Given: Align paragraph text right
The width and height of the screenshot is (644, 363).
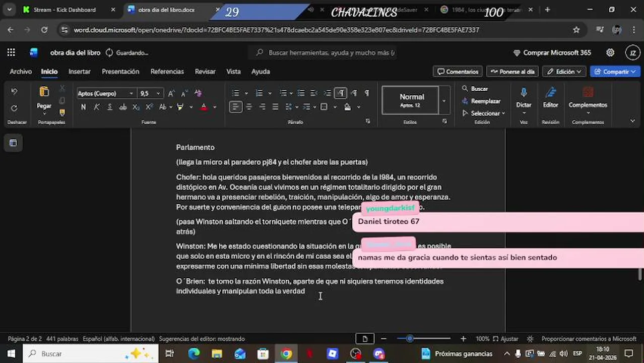Looking at the screenshot, I should (x=262, y=107).
